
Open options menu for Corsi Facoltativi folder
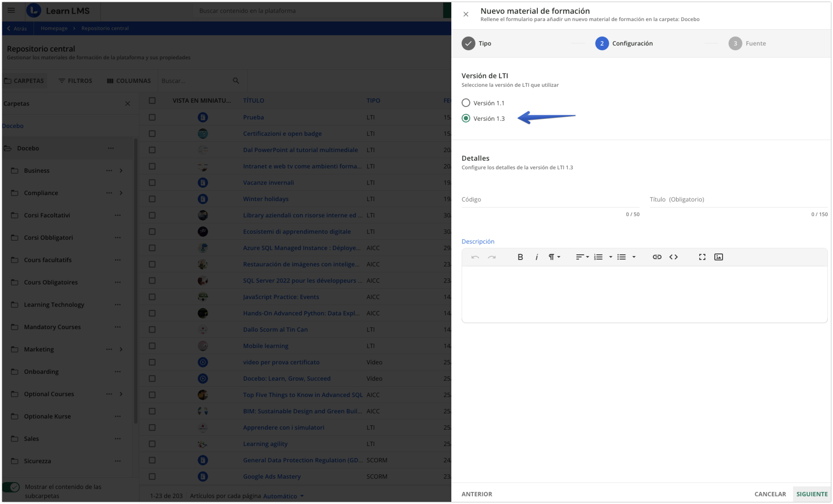point(117,215)
